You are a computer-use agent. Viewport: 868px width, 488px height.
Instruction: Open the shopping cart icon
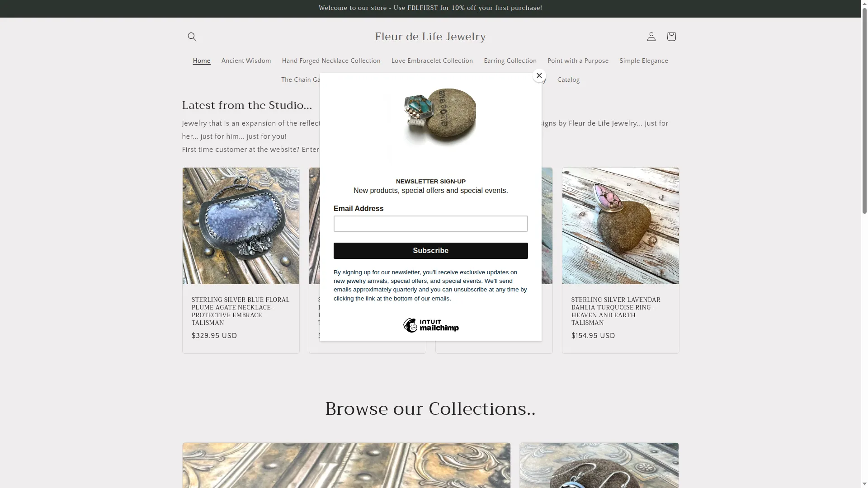coord(671,37)
